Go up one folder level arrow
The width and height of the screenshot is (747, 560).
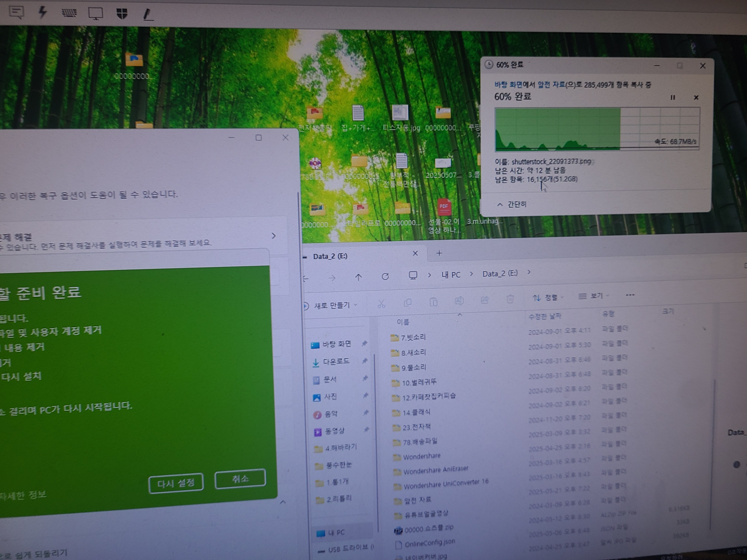(358, 277)
